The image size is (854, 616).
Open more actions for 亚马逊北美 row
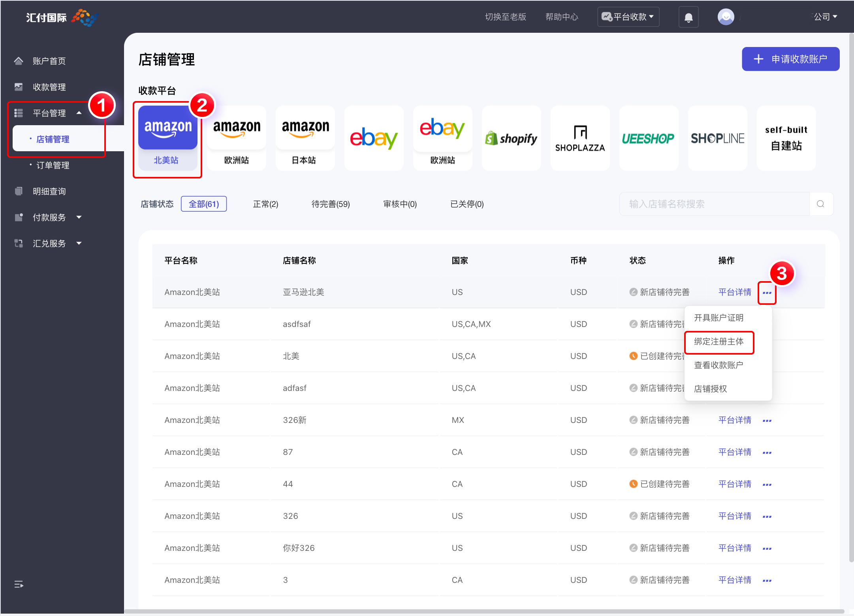[x=767, y=293]
